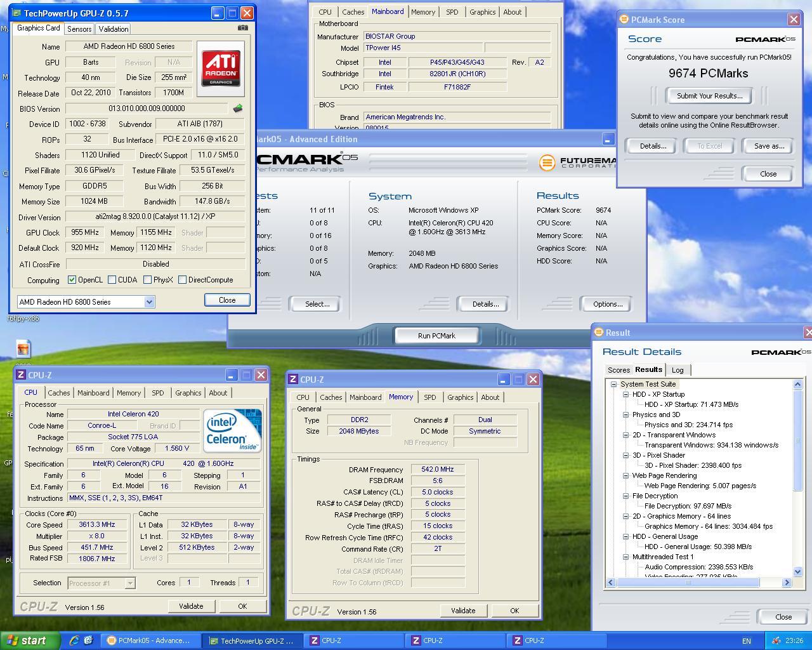This screenshot has height=650, width=812.
Task: Click the scroll down arrow in Result tree
Action: pos(797,571)
